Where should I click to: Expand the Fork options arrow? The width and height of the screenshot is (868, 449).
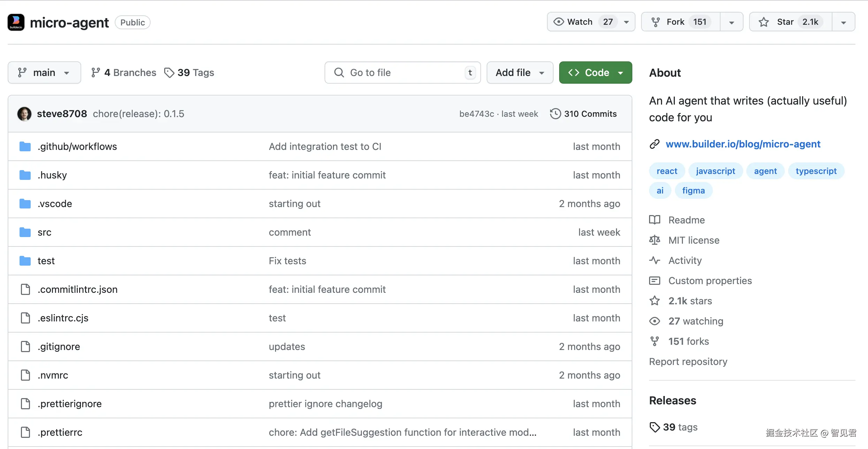tap(732, 22)
